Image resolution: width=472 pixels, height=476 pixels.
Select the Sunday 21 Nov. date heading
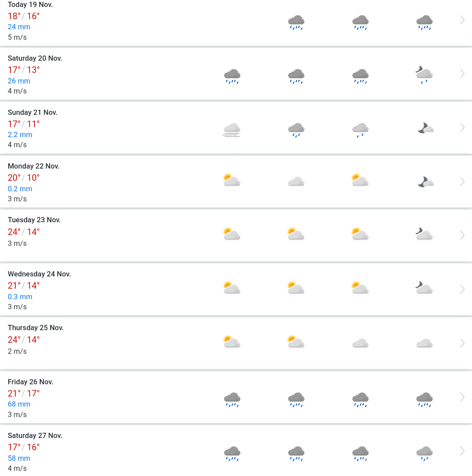[x=32, y=112]
